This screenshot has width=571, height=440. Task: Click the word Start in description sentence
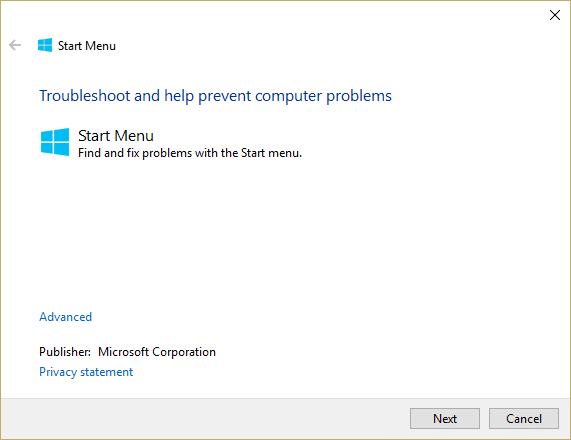(253, 153)
